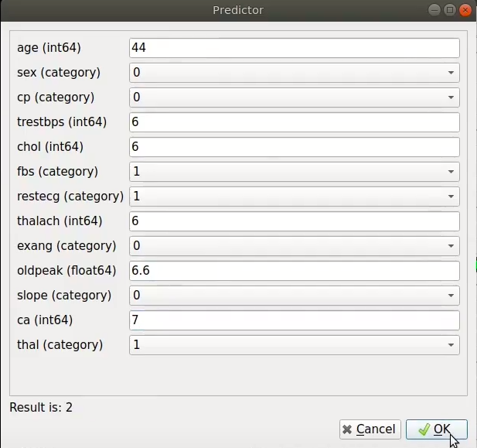Close the Predictor window
477x448 pixels.
pos(465,10)
